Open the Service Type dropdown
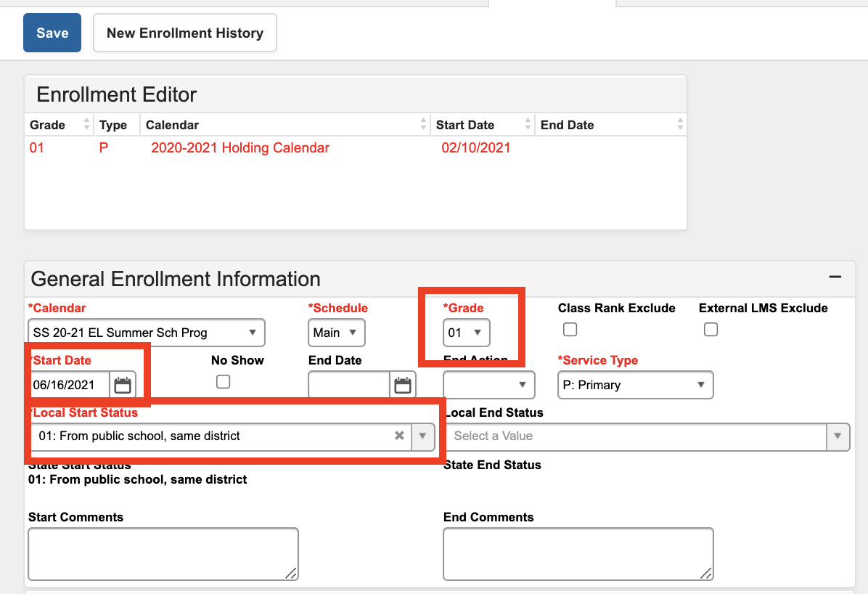Viewport: 868px width, 594px height. click(636, 385)
